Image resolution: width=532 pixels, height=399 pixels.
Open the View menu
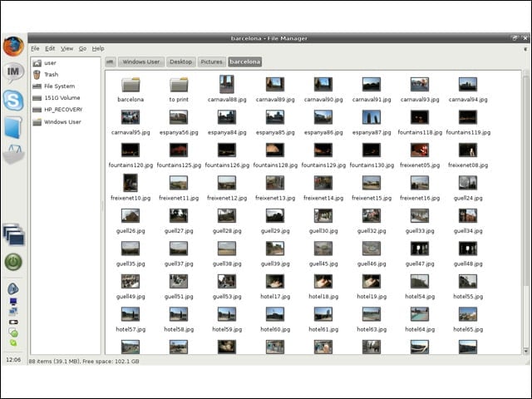[66, 48]
